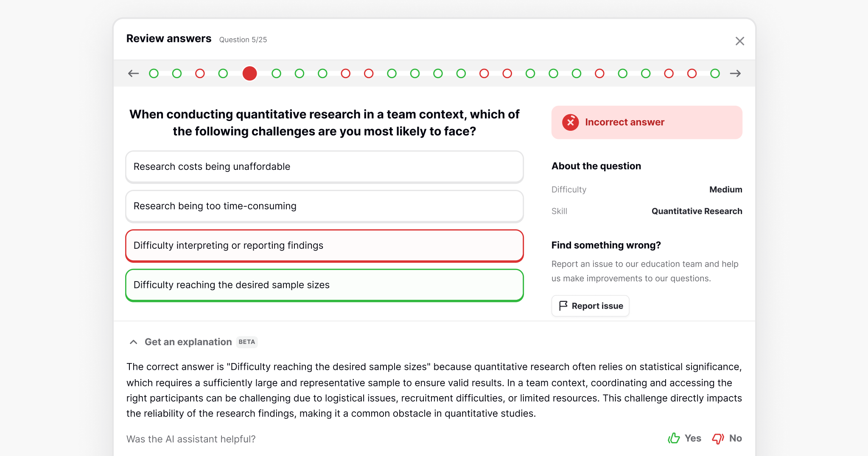This screenshot has height=456, width=868.
Task: Close the Review answers dialog
Action: point(739,41)
